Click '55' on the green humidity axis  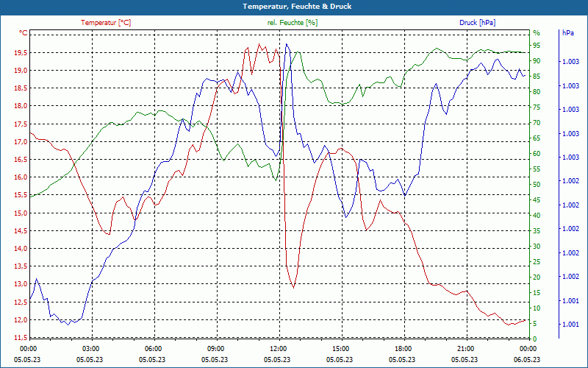tap(537, 169)
